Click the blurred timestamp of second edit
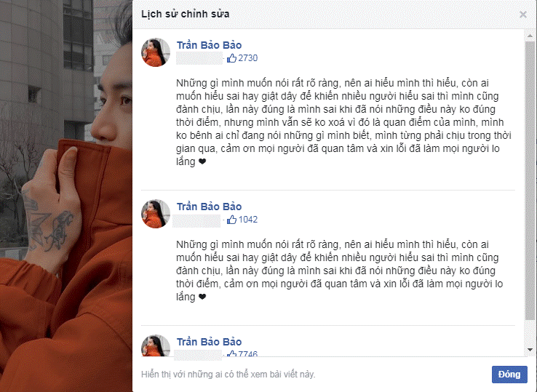Image resolution: width=537 pixels, height=392 pixels. (197, 221)
